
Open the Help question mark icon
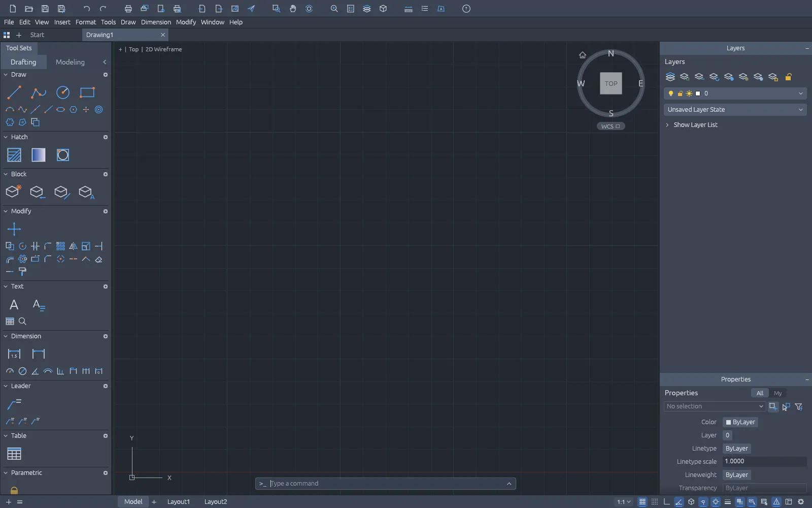point(466,9)
